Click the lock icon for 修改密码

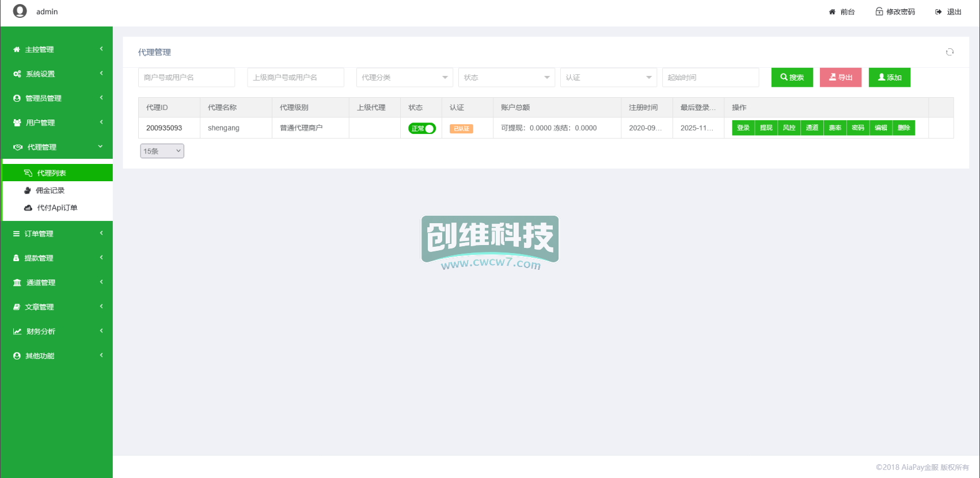(879, 12)
